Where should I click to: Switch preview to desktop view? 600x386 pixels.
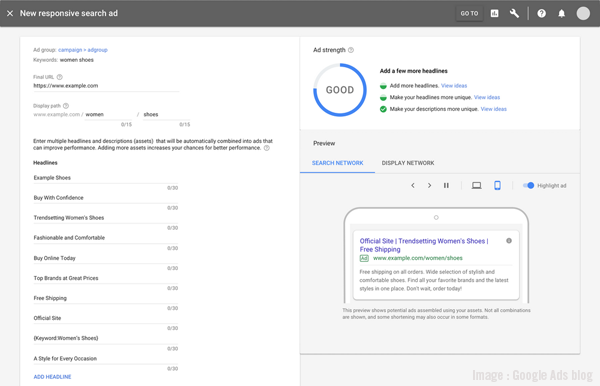476,186
